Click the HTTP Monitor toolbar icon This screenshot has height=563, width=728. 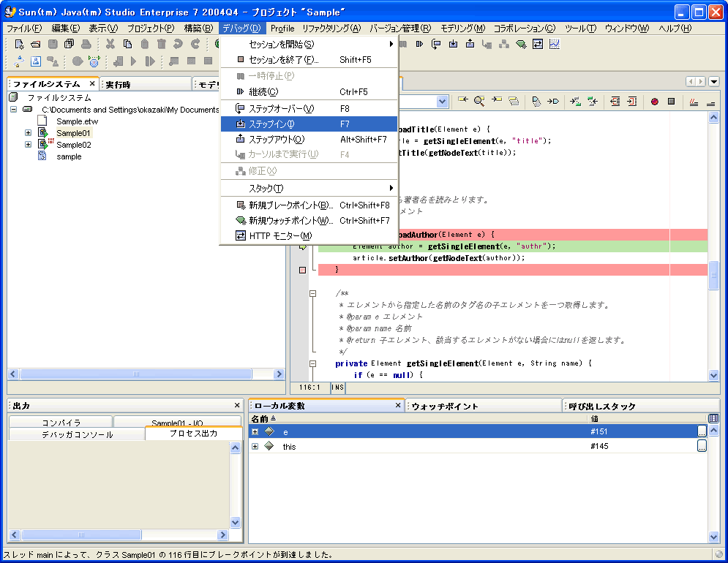[x=538, y=44]
